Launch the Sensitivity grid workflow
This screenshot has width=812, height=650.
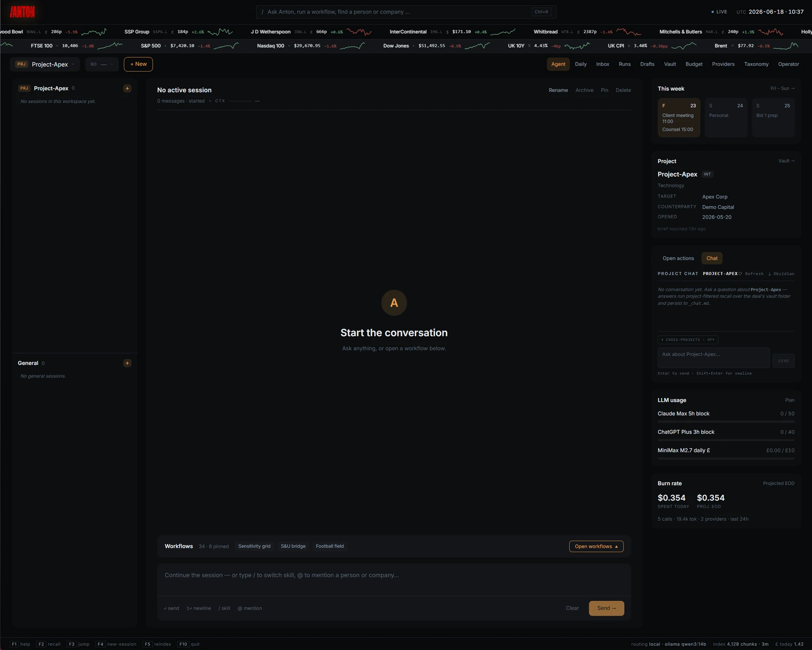click(254, 546)
